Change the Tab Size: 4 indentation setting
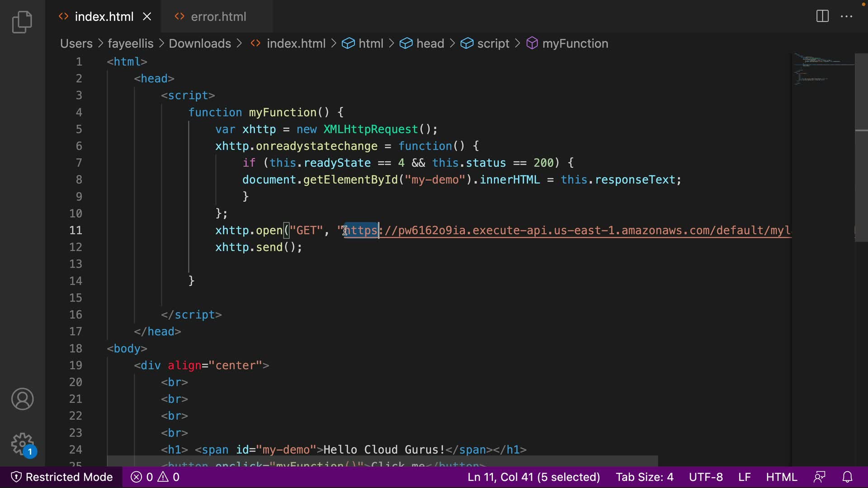The height and width of the screenshot is (488, 868). point(644,477)
